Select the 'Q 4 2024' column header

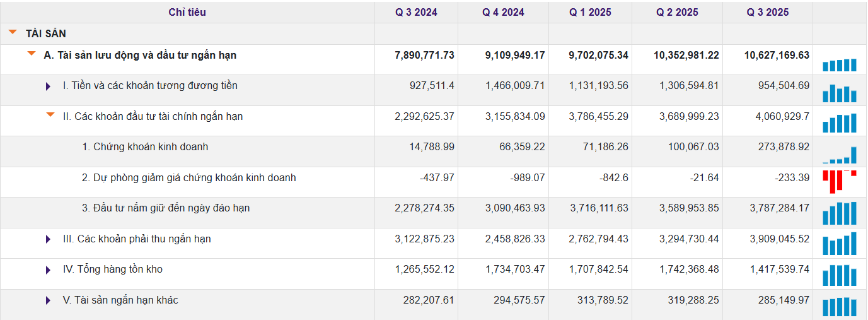(x=503, y=12)
